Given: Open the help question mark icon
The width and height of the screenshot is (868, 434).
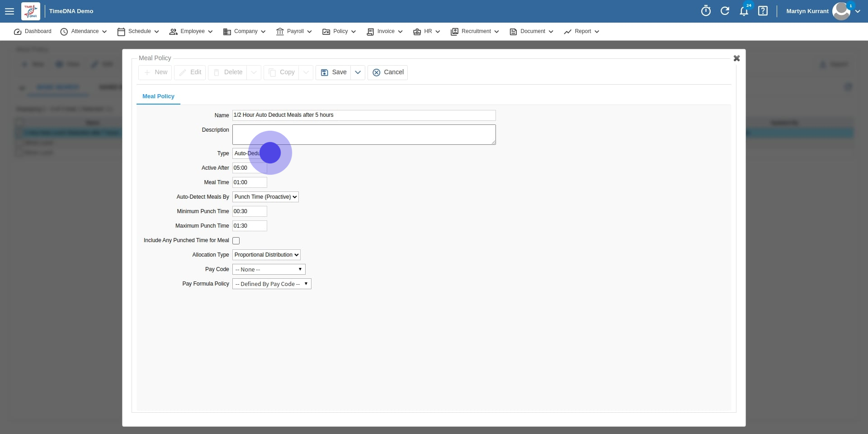Looking at the screenshot, I should (763, 11).
